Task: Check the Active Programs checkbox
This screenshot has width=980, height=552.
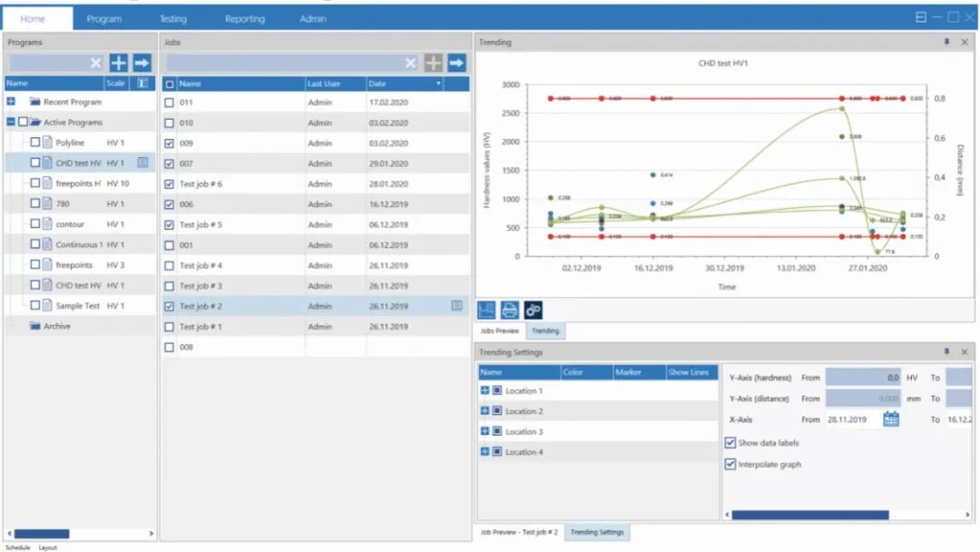Action: click(x=23, y=122)
